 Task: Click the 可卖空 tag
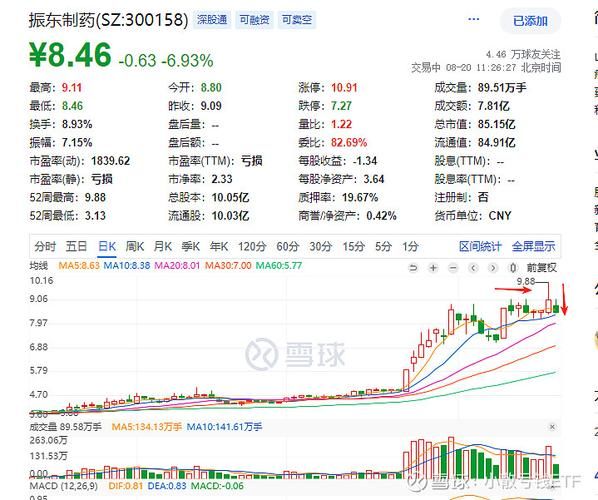tap(297, 19)
